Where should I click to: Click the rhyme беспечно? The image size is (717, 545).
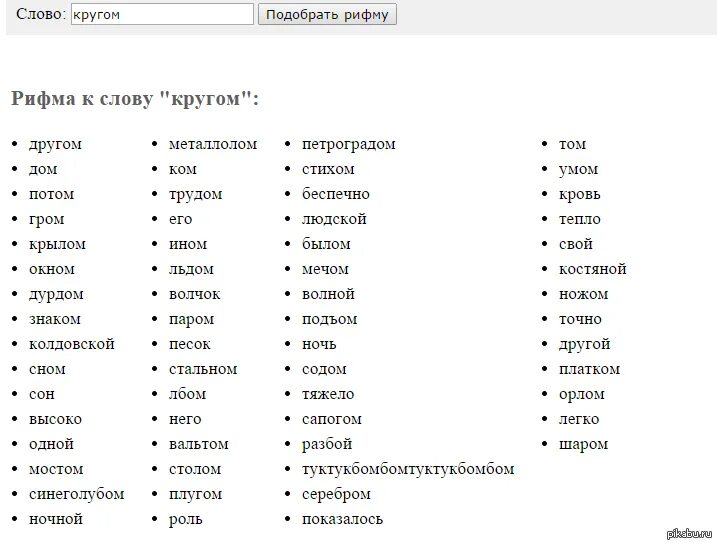coord(336,194)
